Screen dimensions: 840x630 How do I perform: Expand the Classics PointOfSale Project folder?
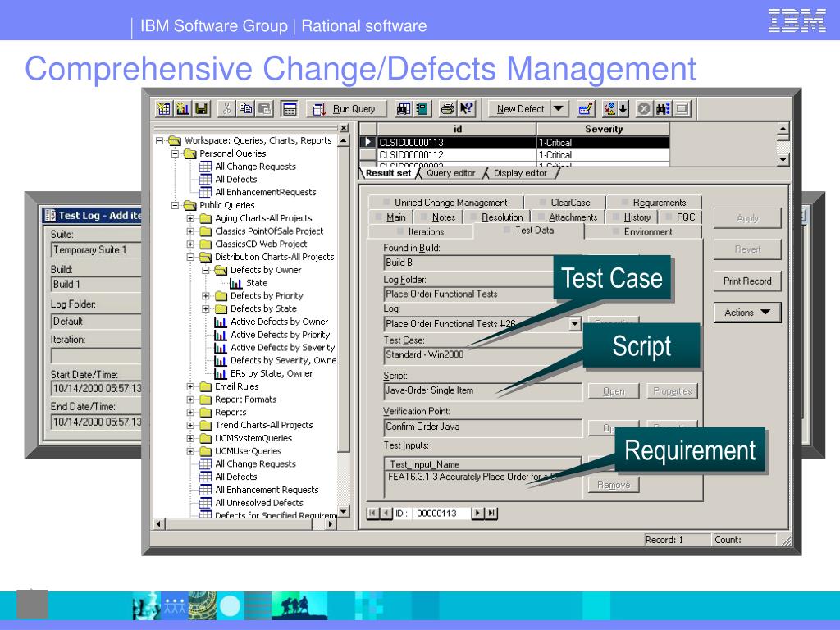click(190, 231)
